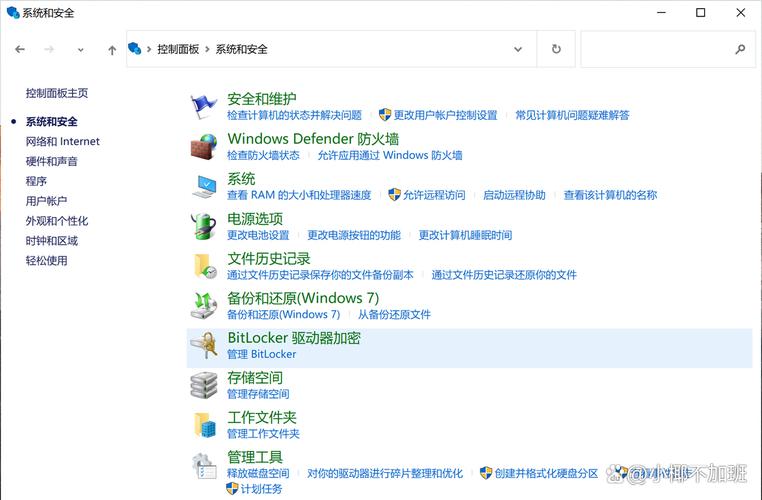
Task: Click the Control Panel icon in address bar
Action: tap(135, 49)
